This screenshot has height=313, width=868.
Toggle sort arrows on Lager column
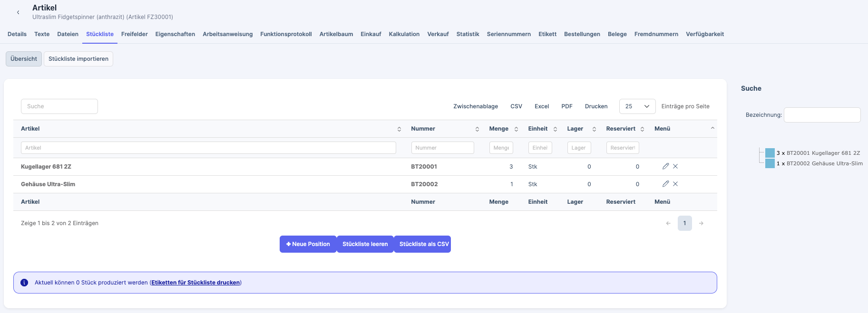click(594, 129)
